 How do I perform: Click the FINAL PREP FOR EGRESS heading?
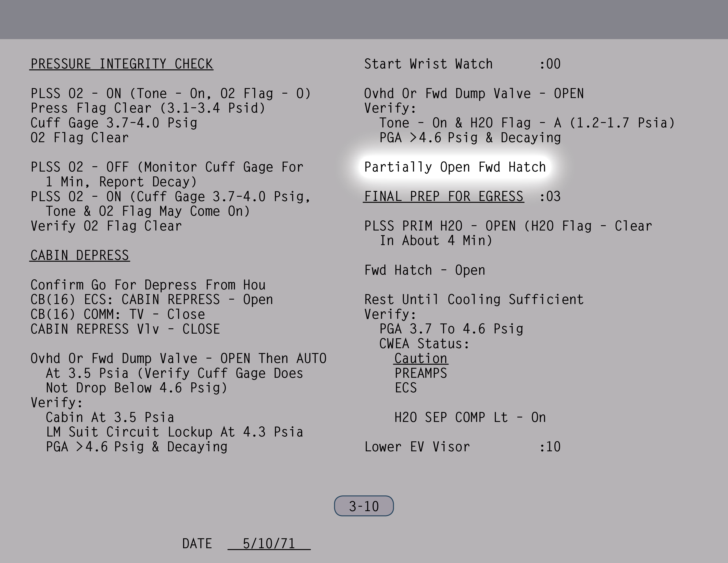[x=443, y=196]
